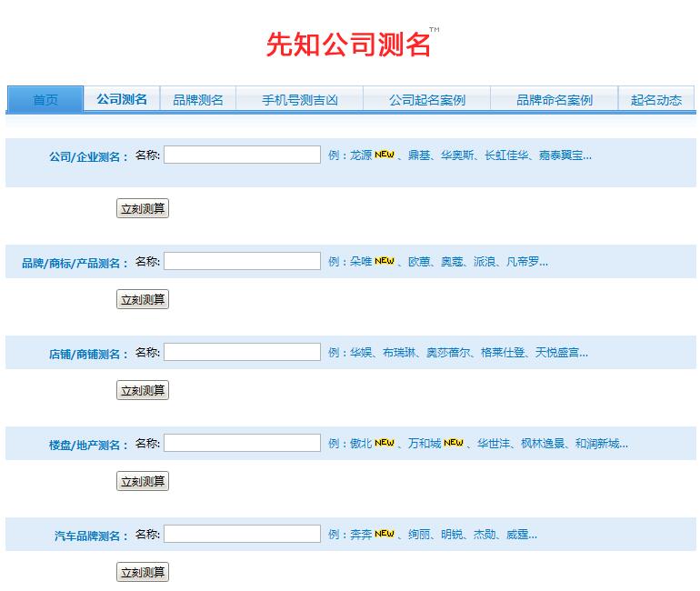Open example link 奥莎蓓尔

click(x=448, y=352)
